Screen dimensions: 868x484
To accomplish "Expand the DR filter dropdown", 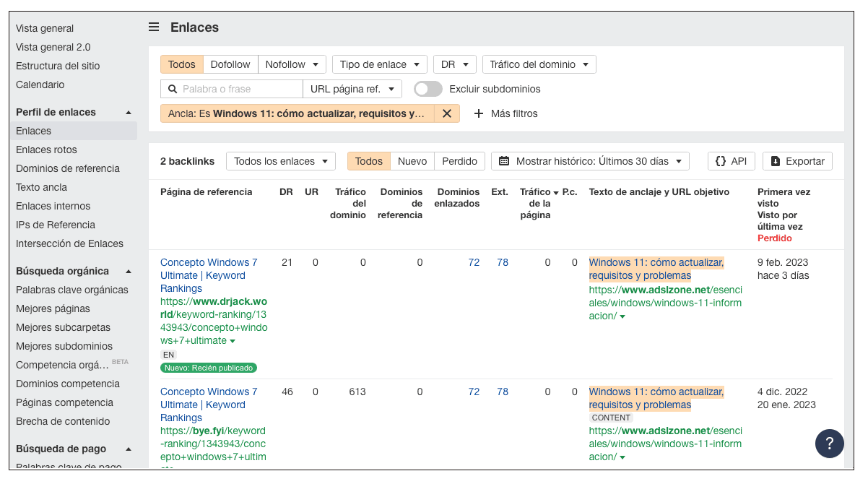I will 455,64.
